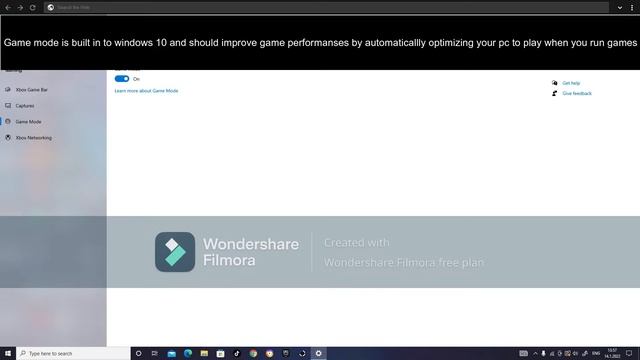
Task: Launch Microsoft Edge from the taskbar
Action: [188, 353]
